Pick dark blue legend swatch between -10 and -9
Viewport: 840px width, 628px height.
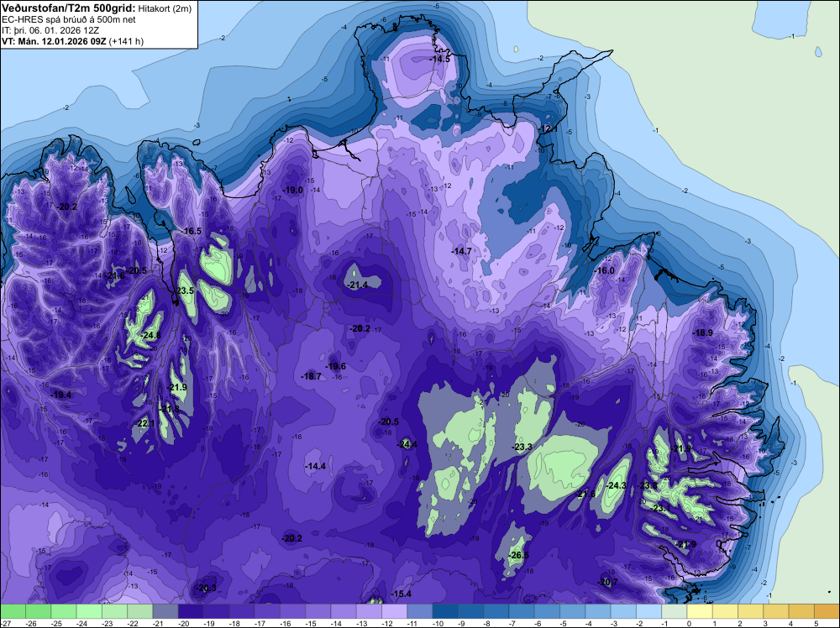445,611
